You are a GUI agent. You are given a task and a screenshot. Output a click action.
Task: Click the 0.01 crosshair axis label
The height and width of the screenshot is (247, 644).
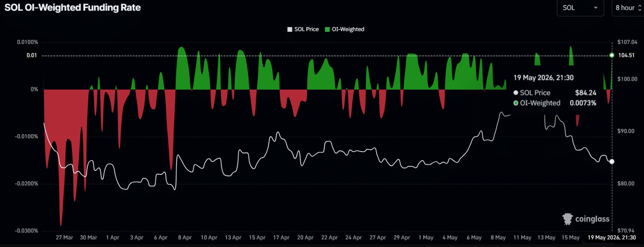pos(32,55)
